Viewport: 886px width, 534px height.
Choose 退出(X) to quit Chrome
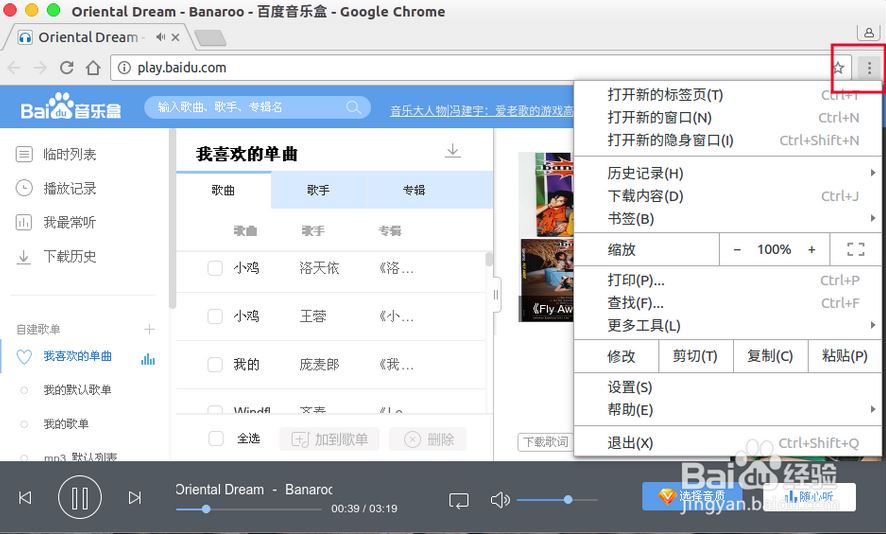pyautogui.click(x=728, y=443)
